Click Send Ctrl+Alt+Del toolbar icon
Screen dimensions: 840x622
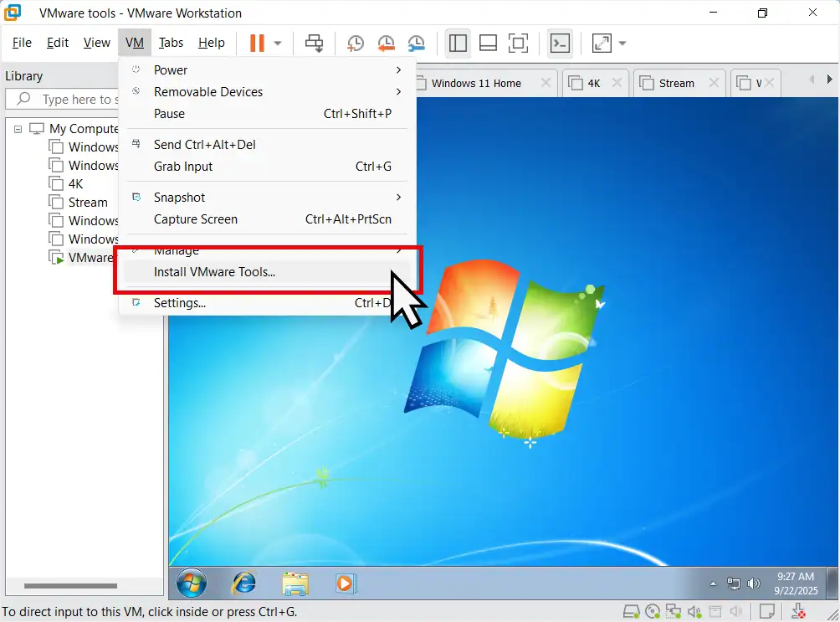(314, 43)
